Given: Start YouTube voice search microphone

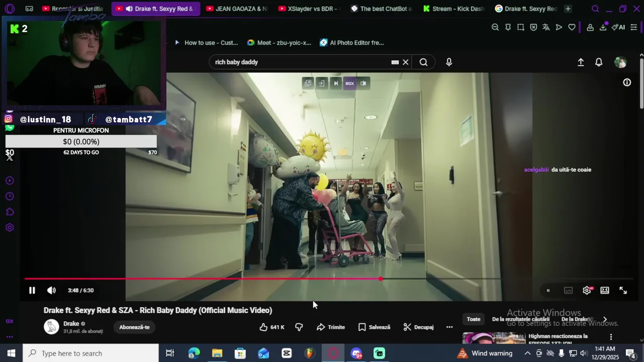Looking at the screenshot, I should pos(449,62).
